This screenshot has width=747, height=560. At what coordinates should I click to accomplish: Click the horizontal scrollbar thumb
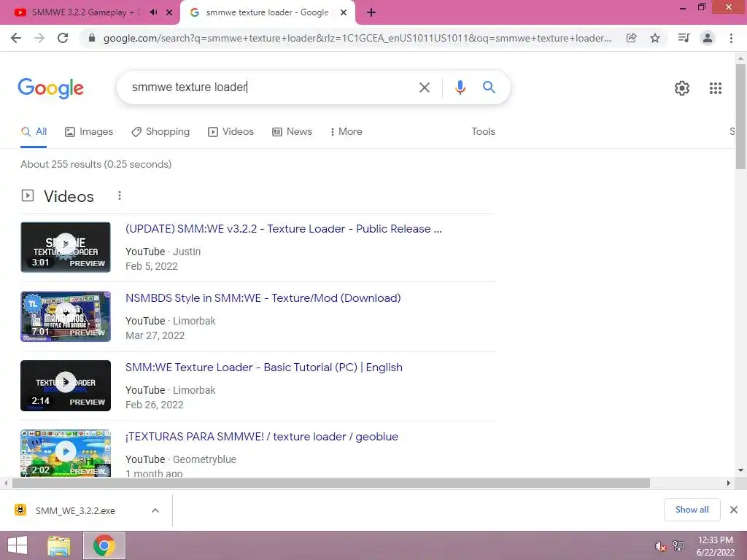(331, 483)
